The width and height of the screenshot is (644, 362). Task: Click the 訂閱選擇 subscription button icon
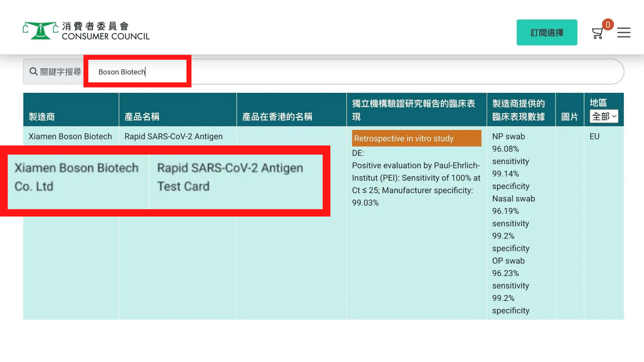point(547,32)
